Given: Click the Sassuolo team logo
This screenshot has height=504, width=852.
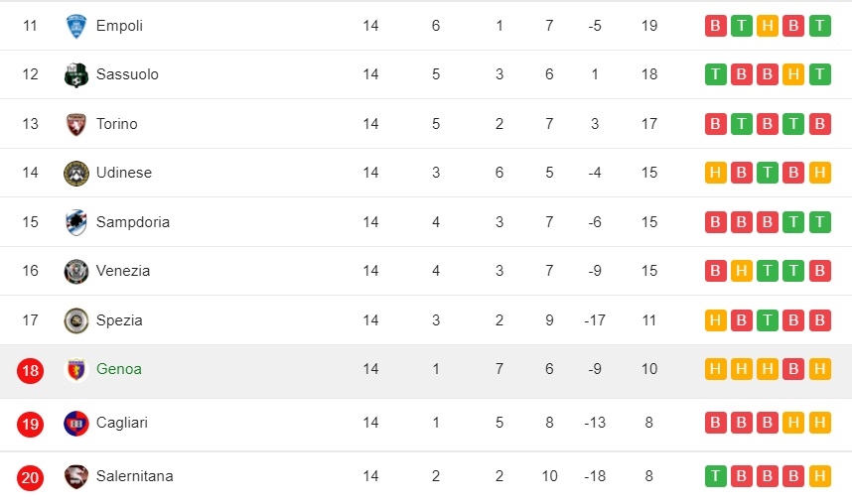Looking at the screenshot, I should pos(76,75).
